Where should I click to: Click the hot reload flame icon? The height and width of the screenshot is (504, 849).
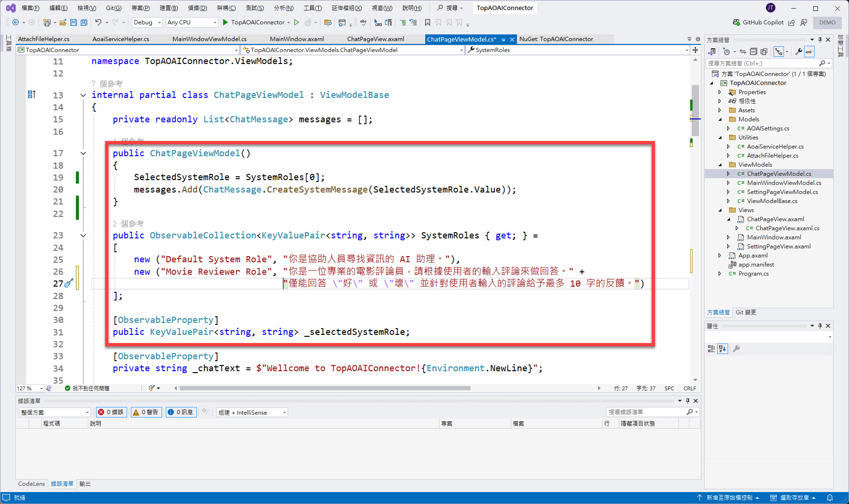[x=308, y=22]
